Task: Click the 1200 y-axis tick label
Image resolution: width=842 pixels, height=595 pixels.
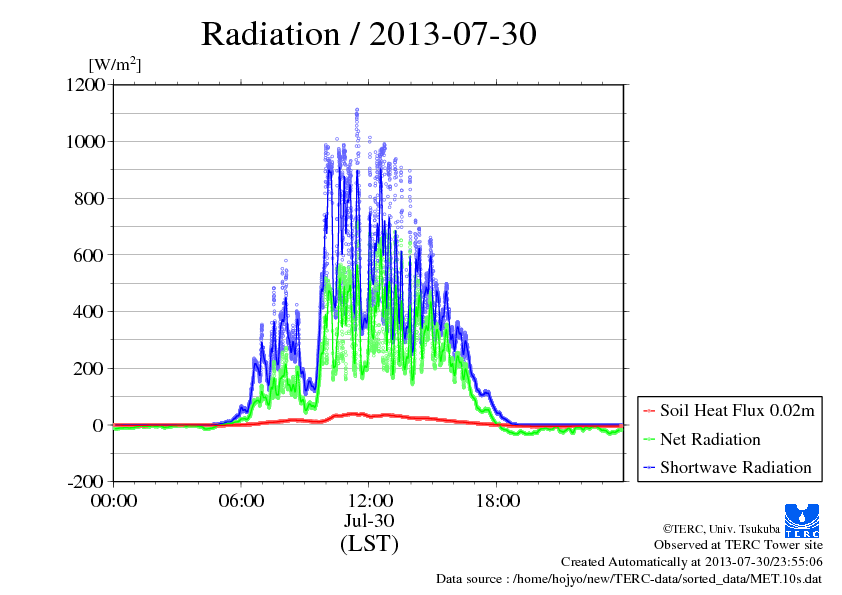Action: (x=87, y=85)
